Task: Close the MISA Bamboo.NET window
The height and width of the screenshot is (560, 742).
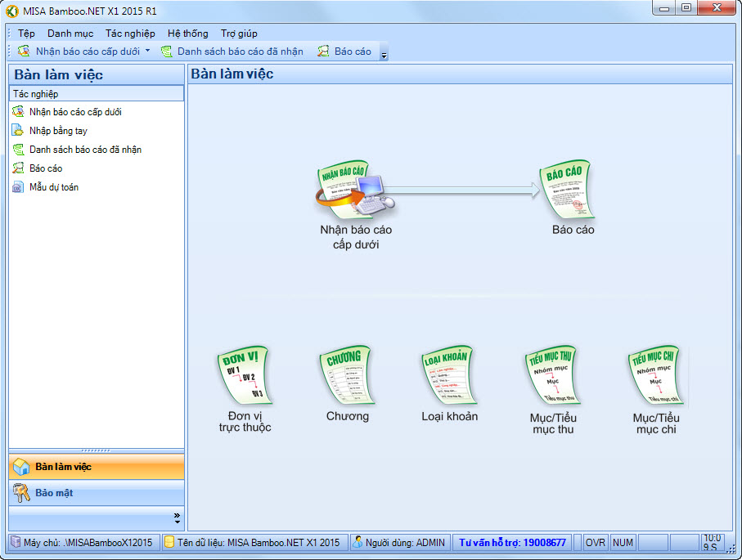Action: coord(717,8)
